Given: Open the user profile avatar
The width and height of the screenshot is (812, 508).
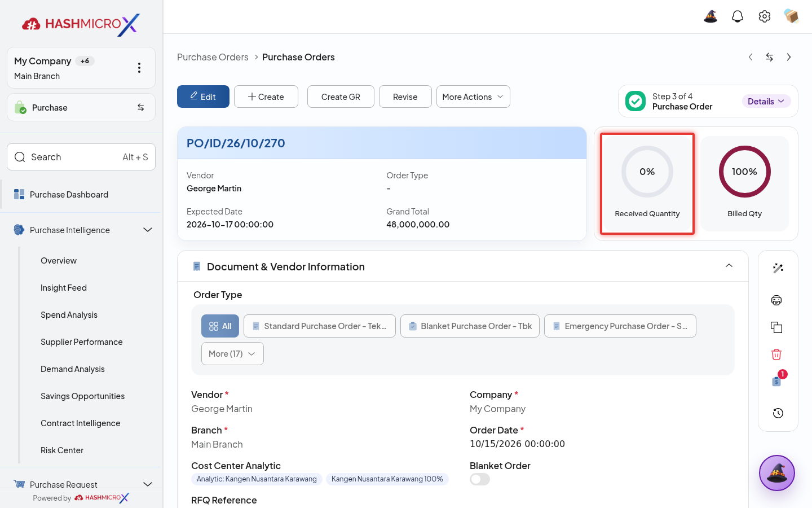Looking at the screenshot, I should [x=792, y=16].
